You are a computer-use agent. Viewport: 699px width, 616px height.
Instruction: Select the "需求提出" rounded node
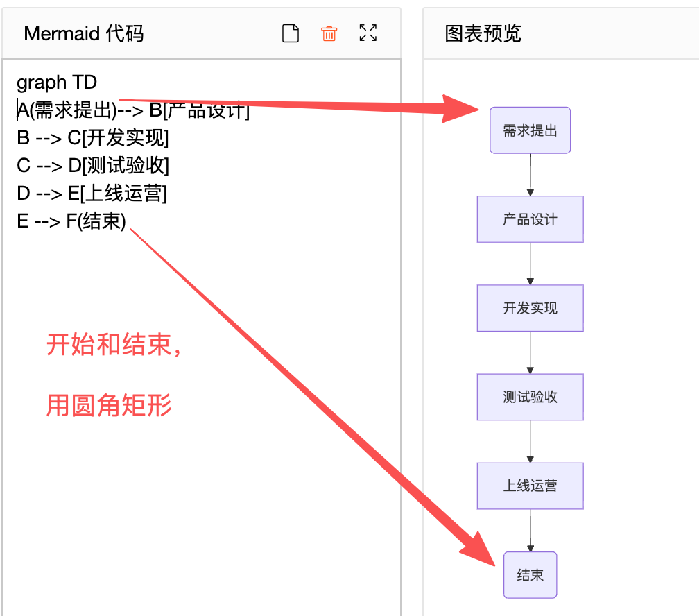[x=530, y=130]
